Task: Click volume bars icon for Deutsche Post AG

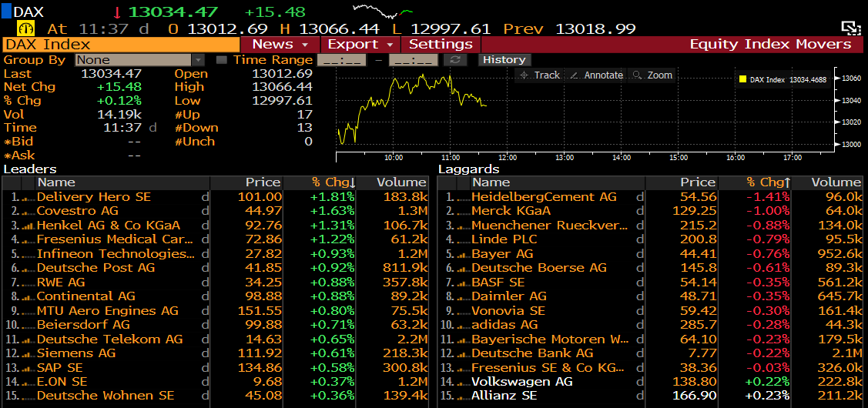Action: click(28, 269)
